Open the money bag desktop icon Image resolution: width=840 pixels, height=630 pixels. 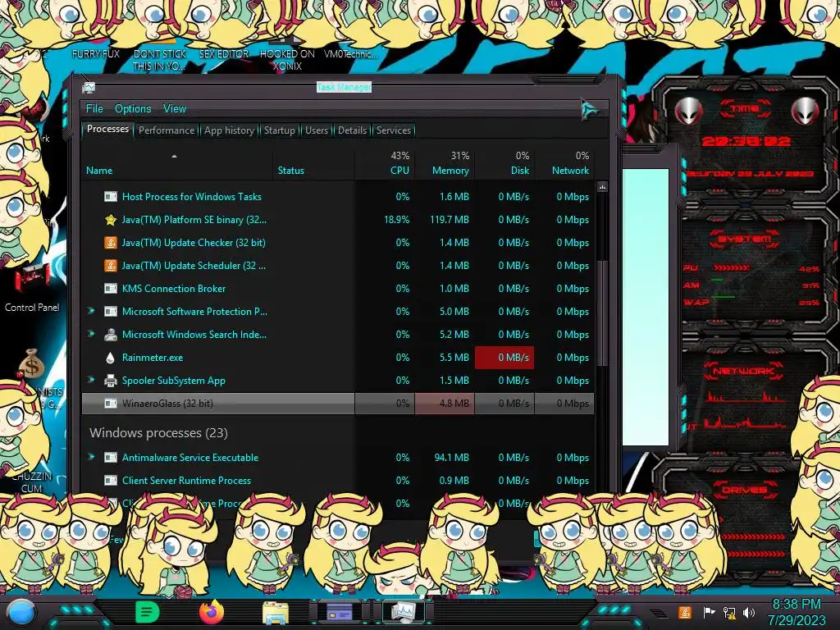click(32, 363)
